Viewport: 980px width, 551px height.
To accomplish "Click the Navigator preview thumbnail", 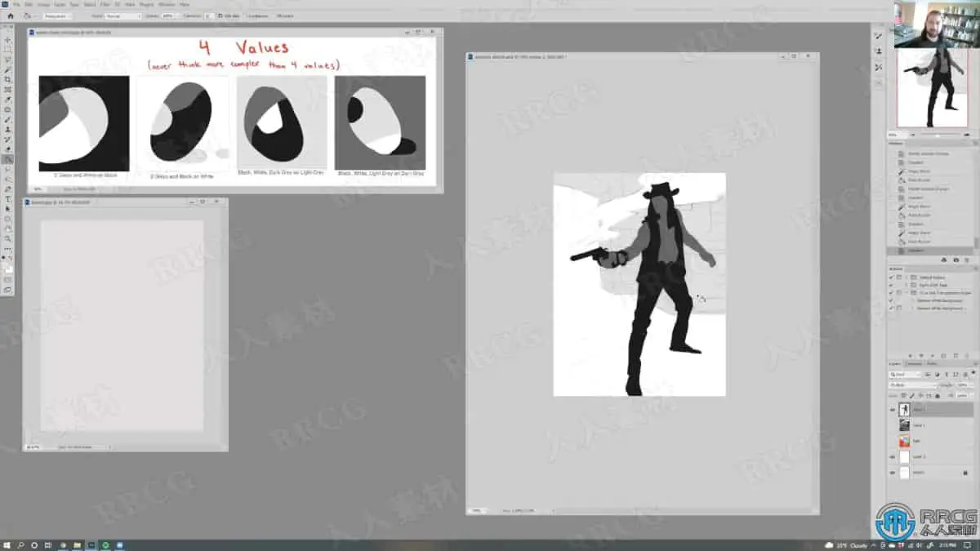I will [933, 87].
